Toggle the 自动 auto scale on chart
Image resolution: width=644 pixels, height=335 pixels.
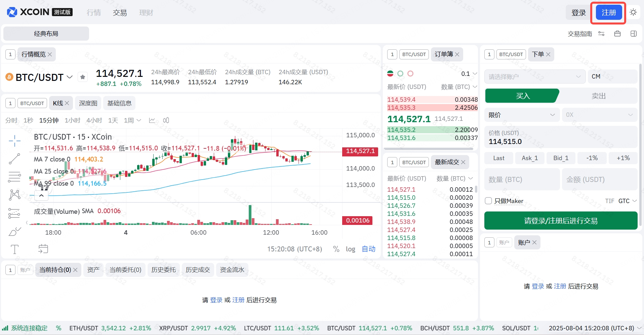click(x=368, y=249)
